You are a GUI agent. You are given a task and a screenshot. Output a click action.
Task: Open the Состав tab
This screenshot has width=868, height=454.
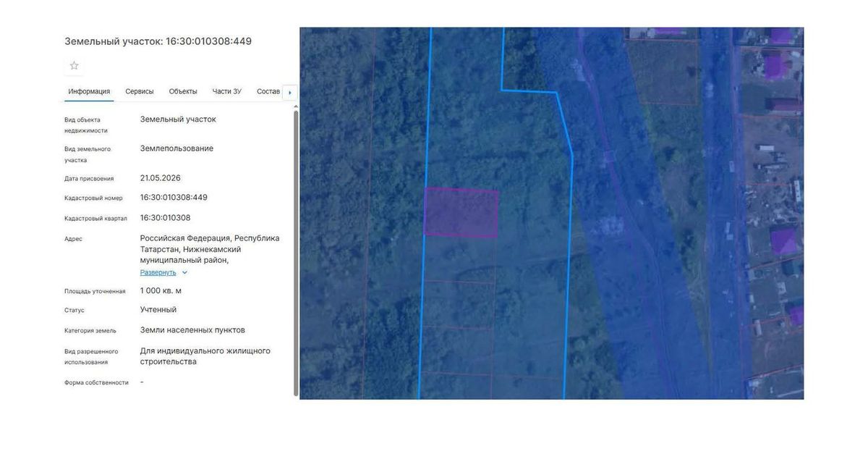[268, 91]
